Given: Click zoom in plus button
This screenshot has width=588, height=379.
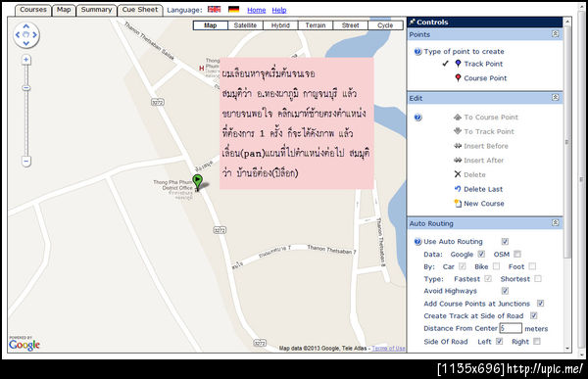Looking at the screenshot, I should 25,60.
